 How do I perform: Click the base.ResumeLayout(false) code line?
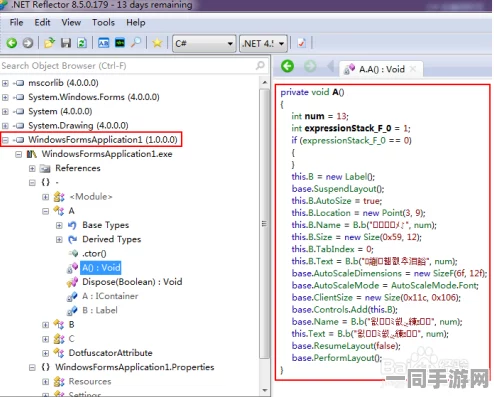tap(346, 346)
